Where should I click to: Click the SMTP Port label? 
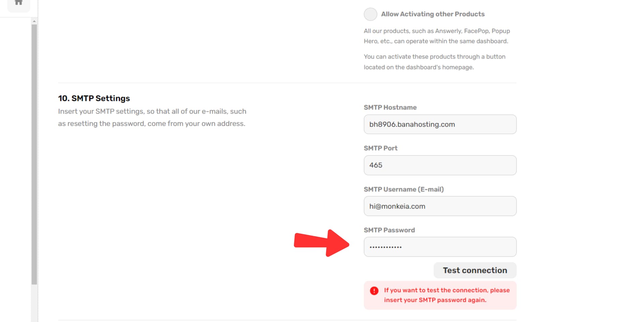point(381,148)
